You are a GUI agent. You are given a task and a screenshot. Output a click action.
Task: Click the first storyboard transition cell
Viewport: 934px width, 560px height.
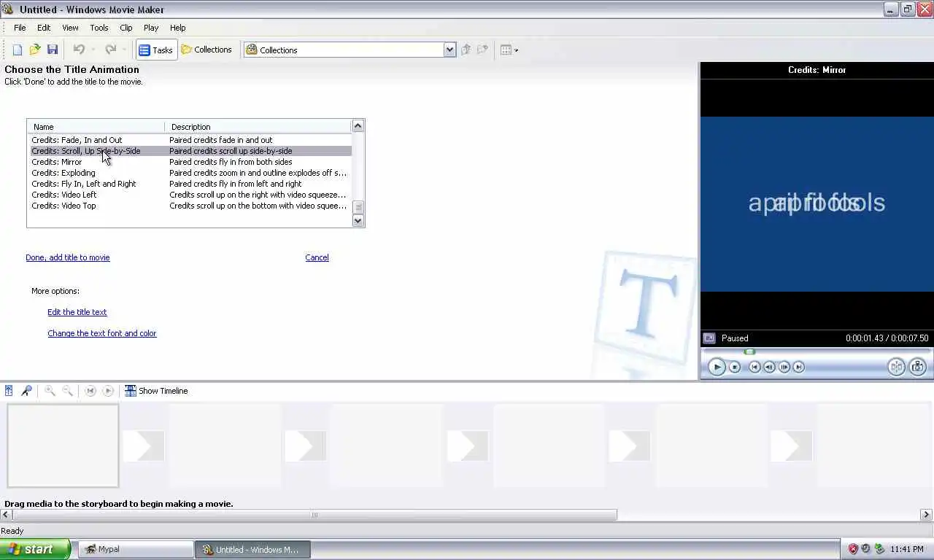[x=144, y=446]
